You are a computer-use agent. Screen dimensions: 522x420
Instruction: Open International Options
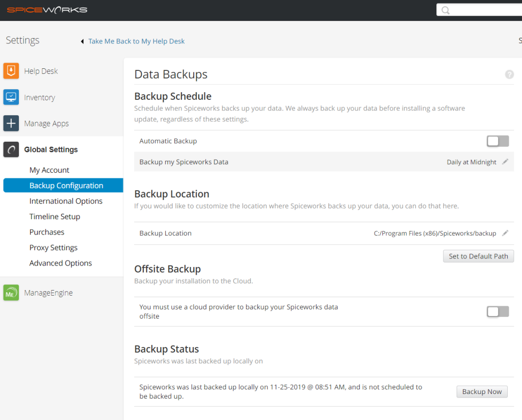coord(66,201)
